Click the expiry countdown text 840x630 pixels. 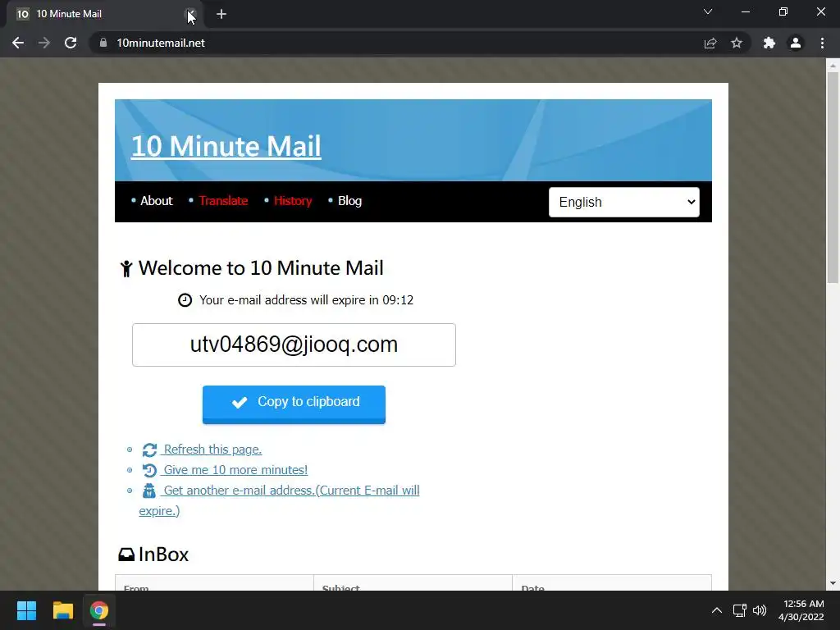[307, 300]
